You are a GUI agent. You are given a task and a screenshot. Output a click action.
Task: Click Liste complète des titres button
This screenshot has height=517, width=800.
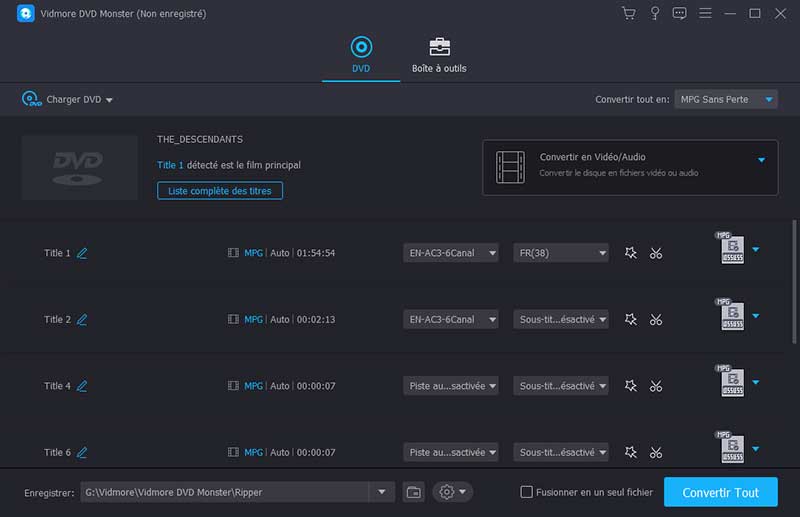click(220, 190)
